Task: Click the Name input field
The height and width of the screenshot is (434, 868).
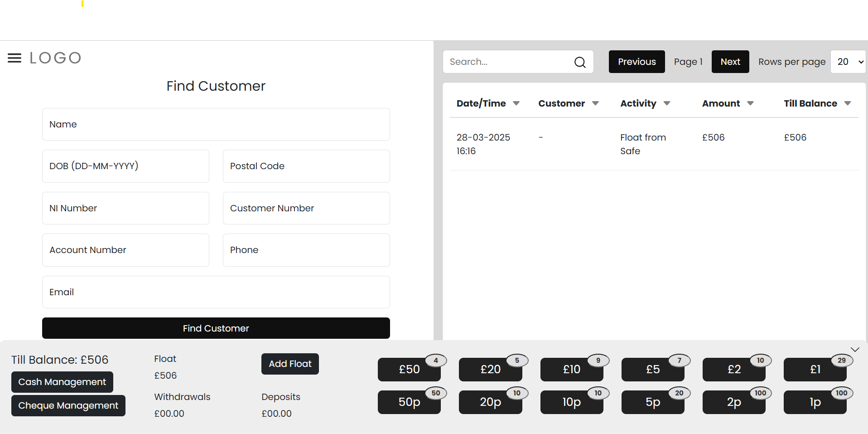Action: coord(216,124)
